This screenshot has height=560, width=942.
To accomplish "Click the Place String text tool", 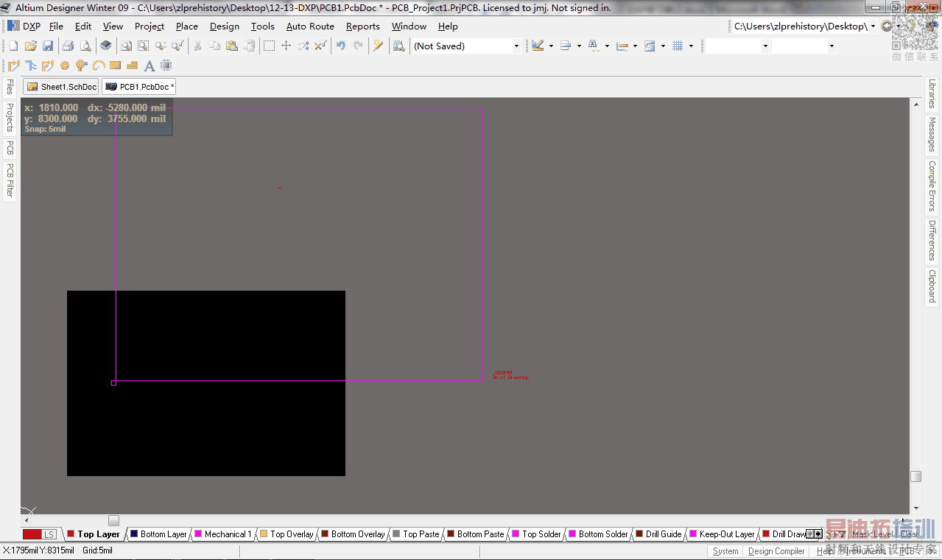I will [x=149, y=65].
